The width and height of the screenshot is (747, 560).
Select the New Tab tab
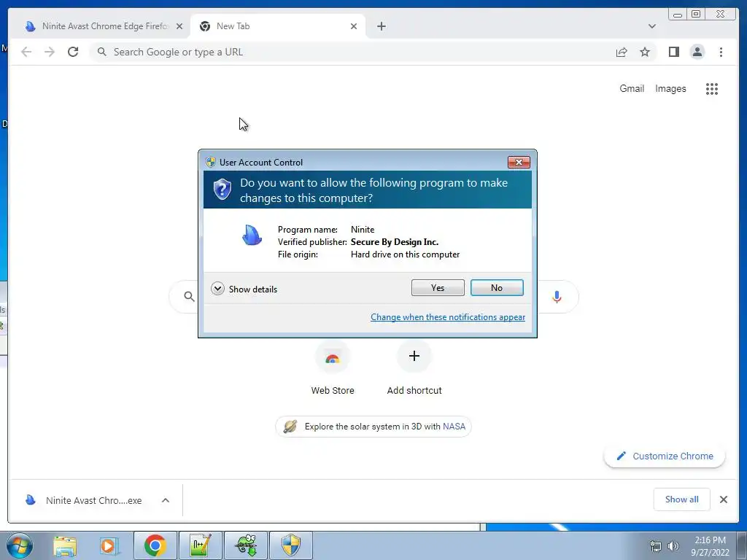pos(278,26)
